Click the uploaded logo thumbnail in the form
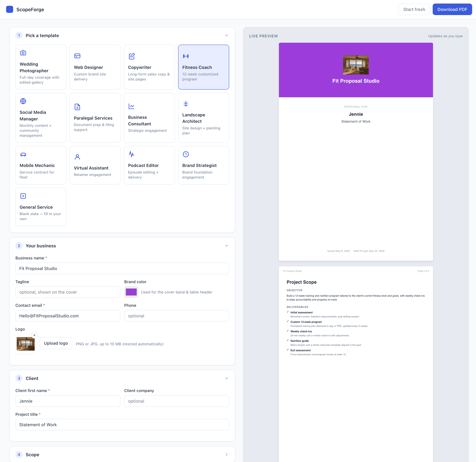Screen dimensions: 476x462 click(26, 344)
